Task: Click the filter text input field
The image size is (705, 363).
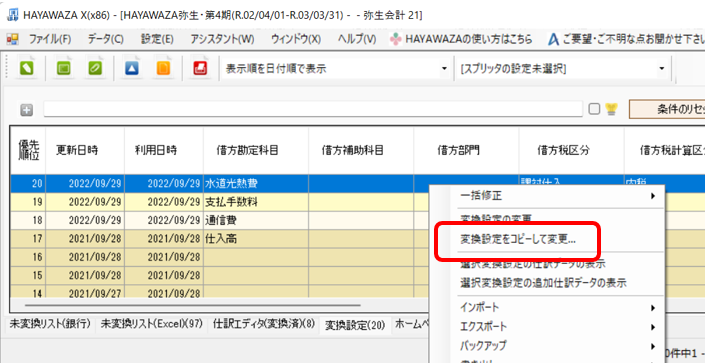Action: tap(313, 109)
